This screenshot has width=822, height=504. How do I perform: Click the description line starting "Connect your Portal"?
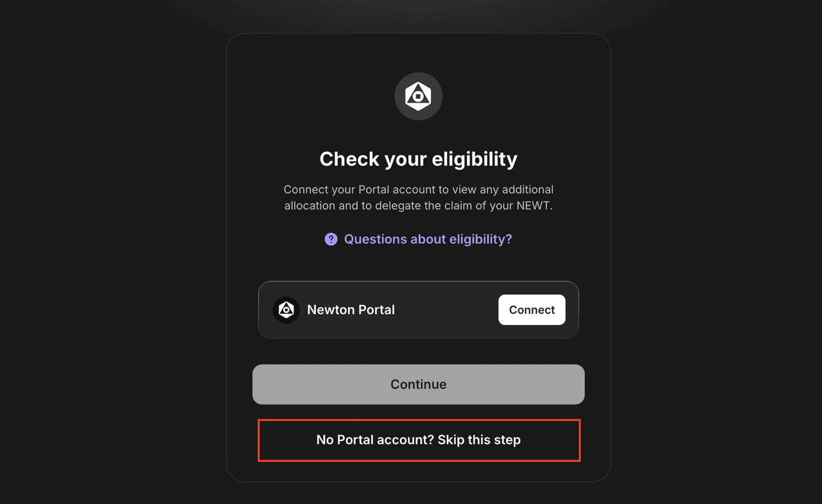418,190
